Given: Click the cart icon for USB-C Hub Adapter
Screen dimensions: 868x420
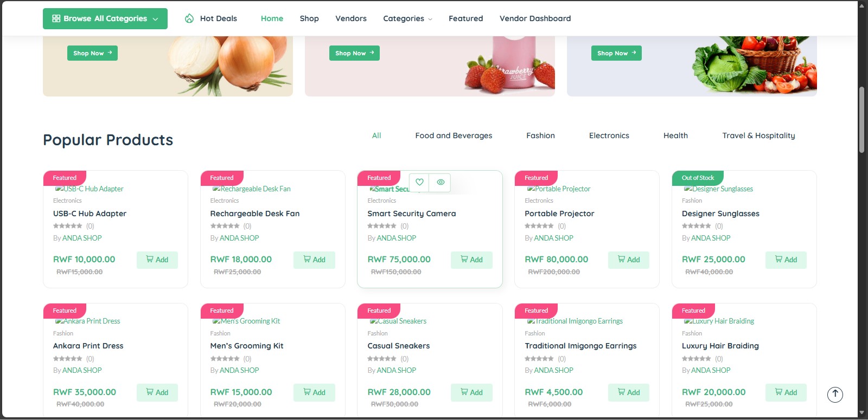Looking at the screenshot, I should (150, 260).
